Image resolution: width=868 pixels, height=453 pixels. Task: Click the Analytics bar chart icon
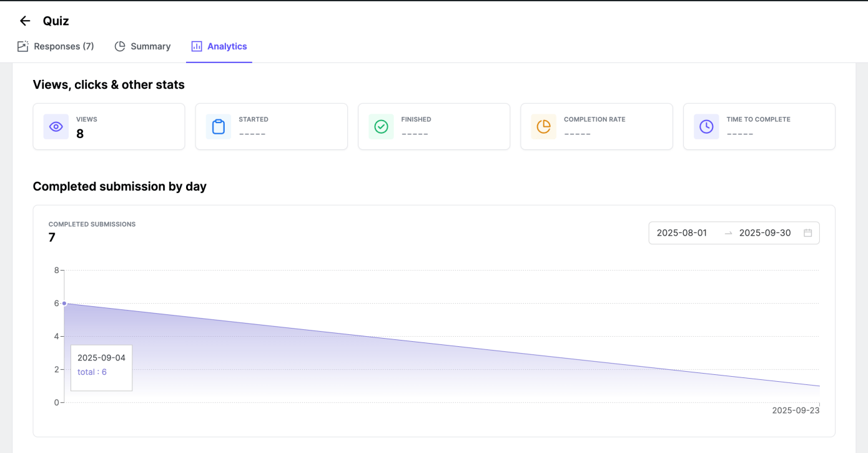(197, 46)
